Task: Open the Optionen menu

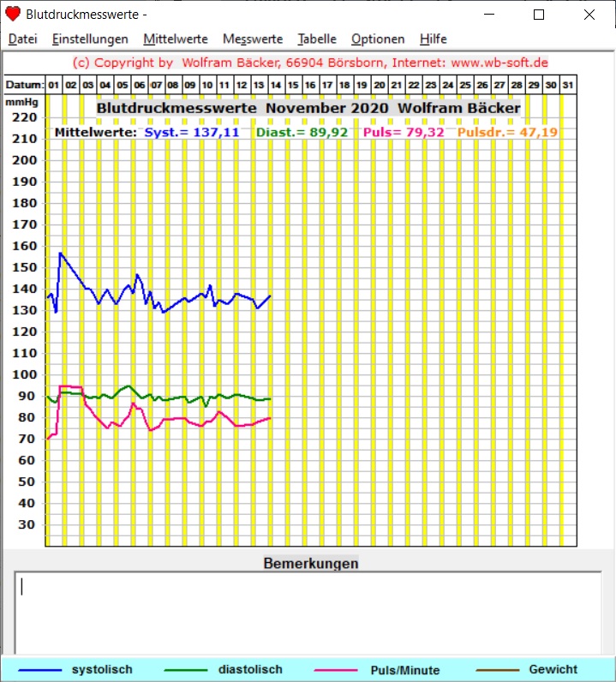Action: 378,39
